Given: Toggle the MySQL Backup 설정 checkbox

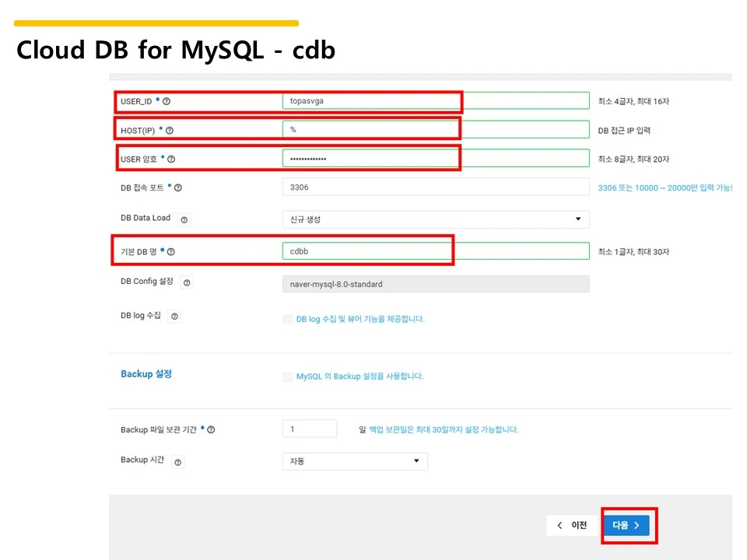Looking at the screenshot, I should point(287,376).
